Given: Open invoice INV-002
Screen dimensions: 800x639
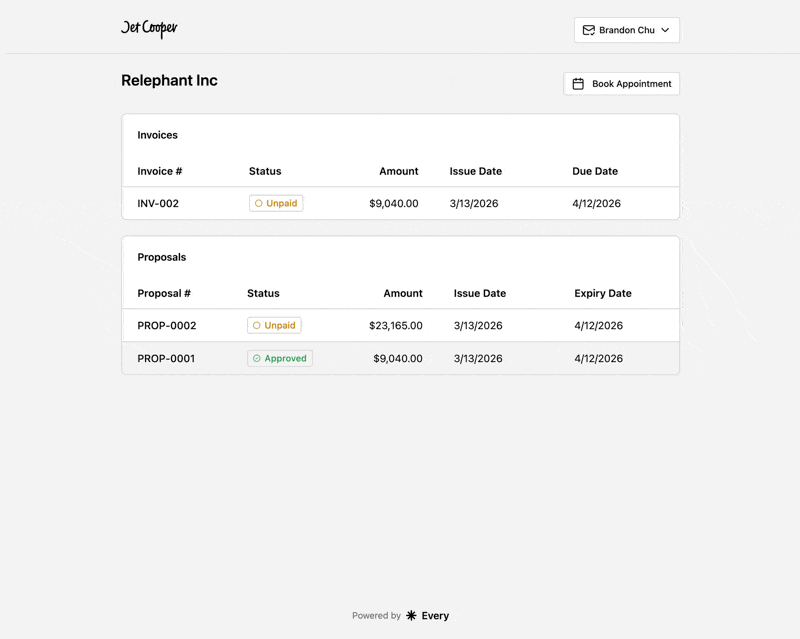Looking at the screenshot, I should (158, 203).
